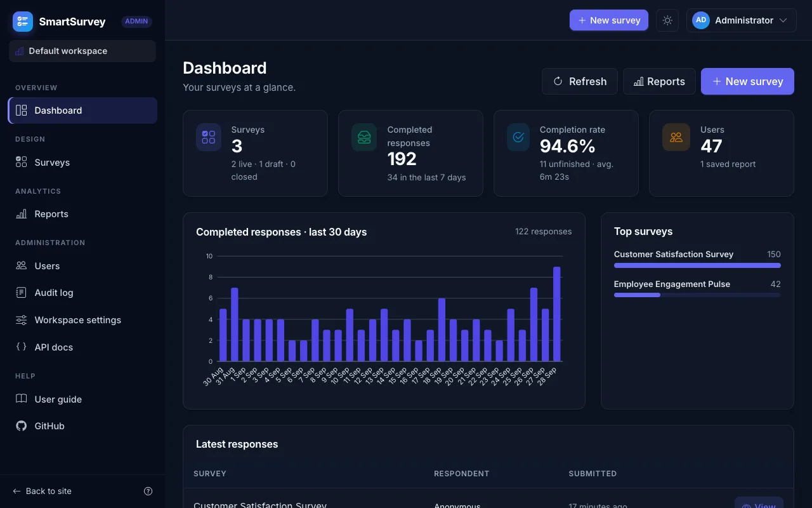The image size is (812, 508).
Task: Click the Customer Satisfaction Survey progress bar
Action: (x=697, y=265)
